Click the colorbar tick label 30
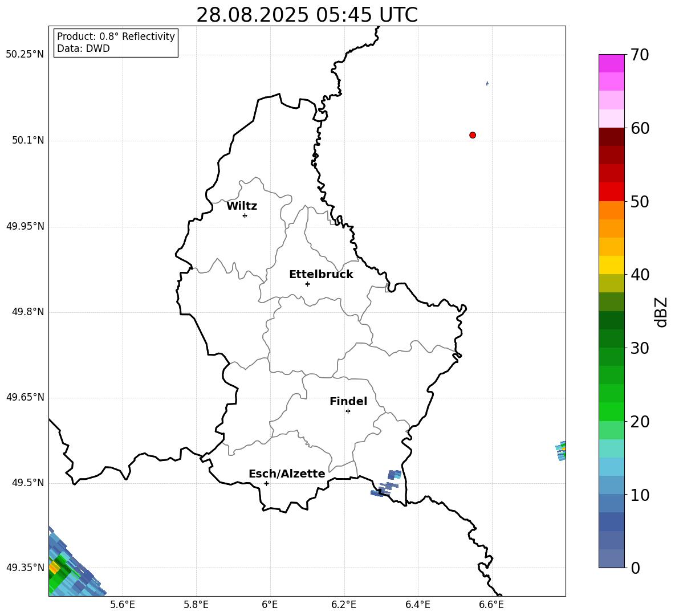Screen dimensions: 675x616 tap(640, 348)
